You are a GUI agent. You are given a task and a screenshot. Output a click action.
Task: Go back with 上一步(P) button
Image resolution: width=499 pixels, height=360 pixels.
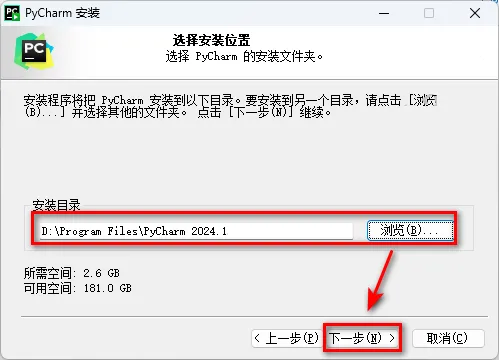pos(286,338)
